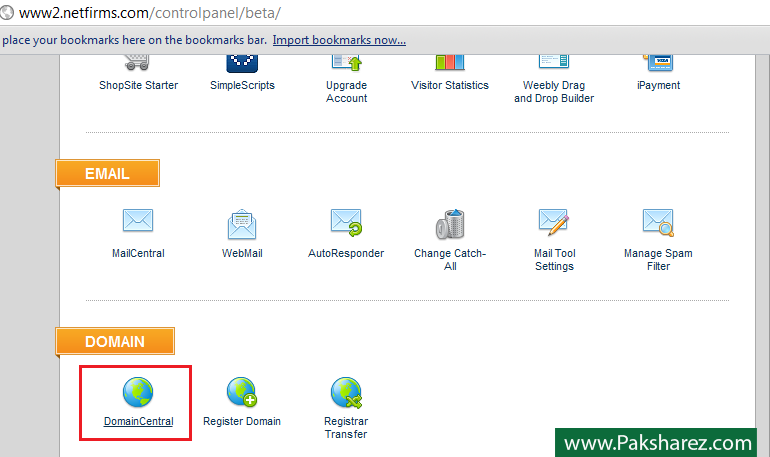Open the Visitor Statistics chart icon

450,62
